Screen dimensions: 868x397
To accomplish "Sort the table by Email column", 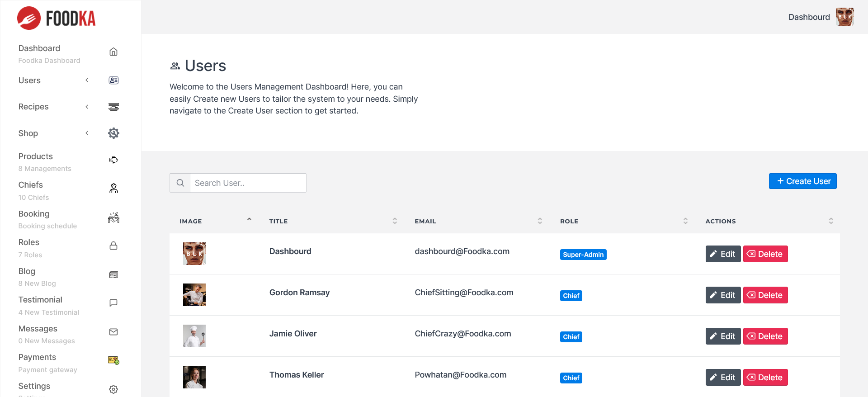I will (540, 221).
